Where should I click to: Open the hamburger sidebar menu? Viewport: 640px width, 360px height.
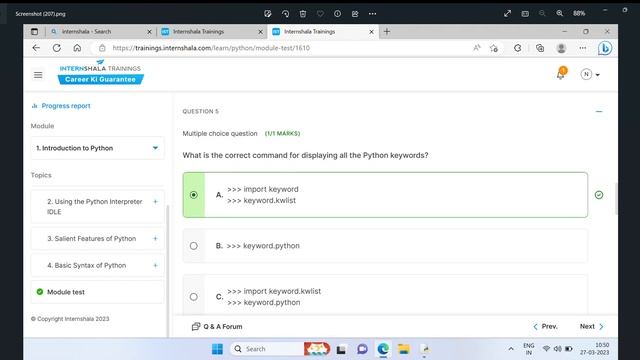(x=38, y=75)
